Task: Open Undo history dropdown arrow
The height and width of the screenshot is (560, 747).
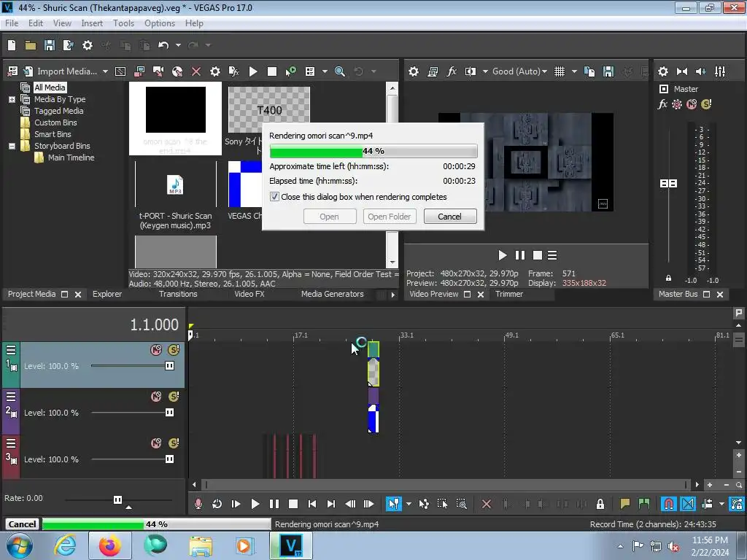Action: tap(178, 45)
